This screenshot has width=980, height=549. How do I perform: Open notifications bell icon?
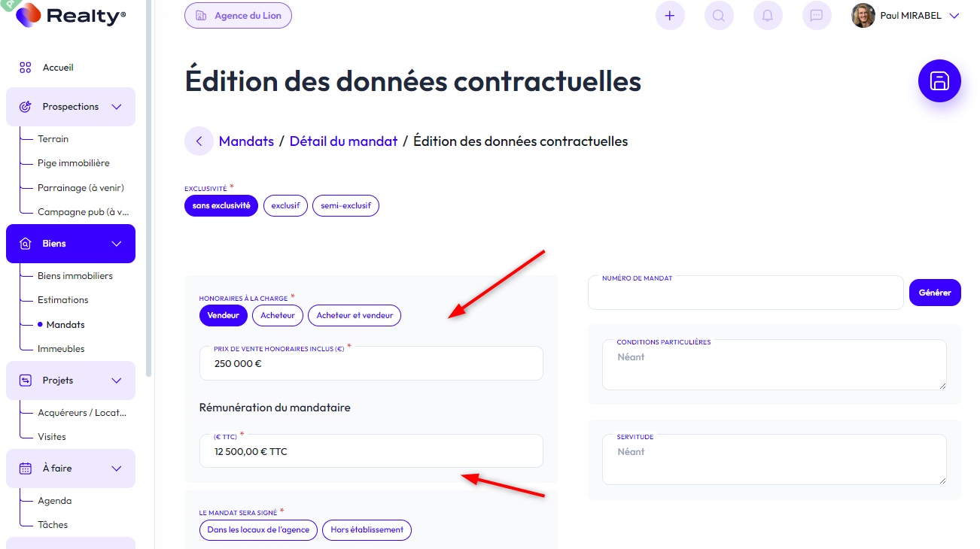[768, 16]
